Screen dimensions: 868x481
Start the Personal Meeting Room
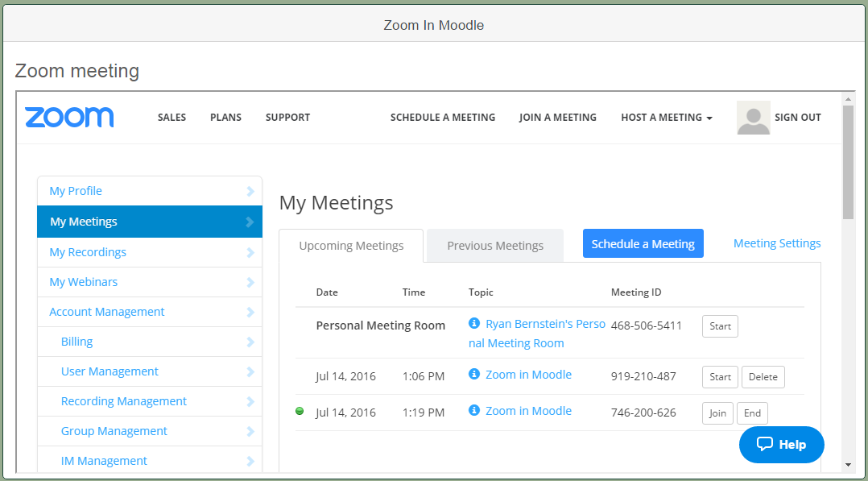pos(720,326)
